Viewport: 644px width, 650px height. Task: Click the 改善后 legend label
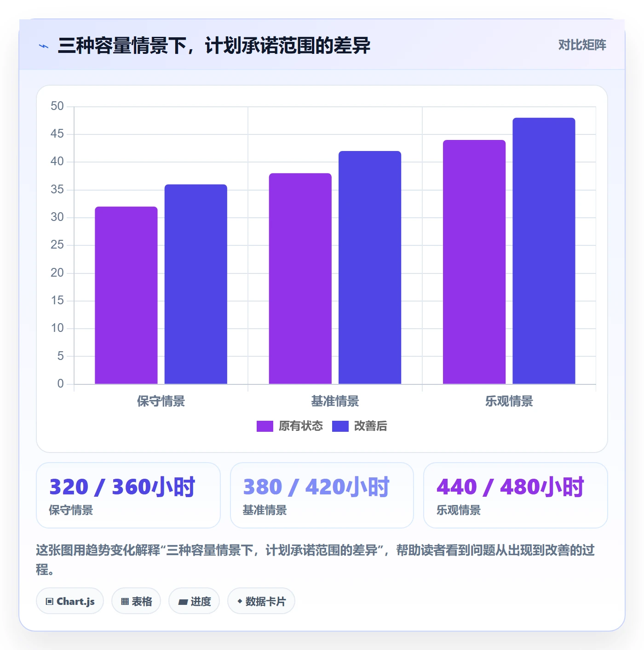(x=370, y=426)
